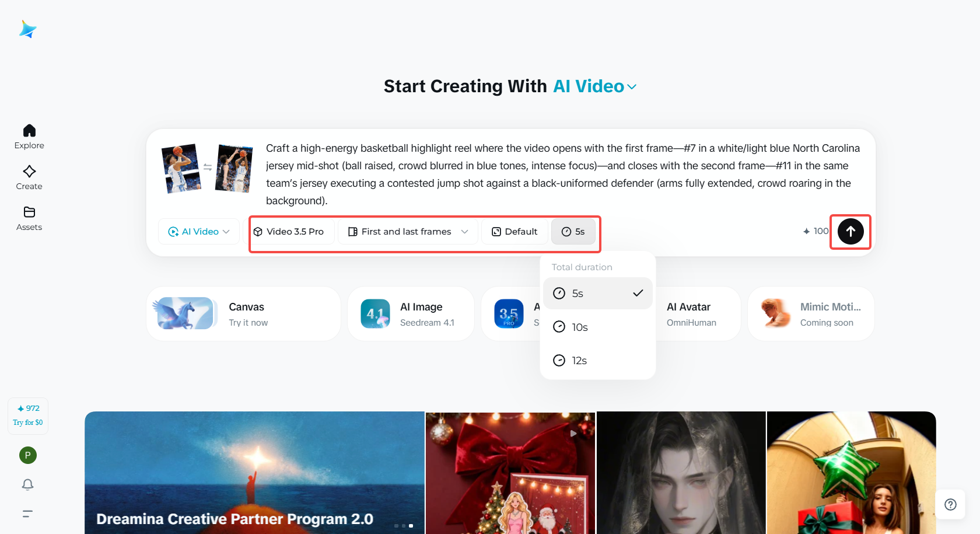Open the AI Video mode dropdown in prompt bar
This screenshot has width=980, height=534.
pos(199,232)
